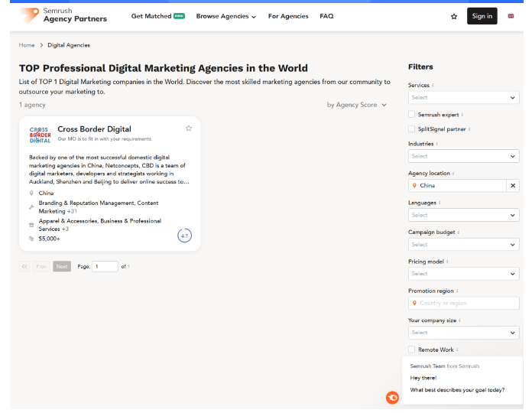Open the Industries filter dropdown
Viewport: 532px width, 413px height.
(x=463, y=157)
